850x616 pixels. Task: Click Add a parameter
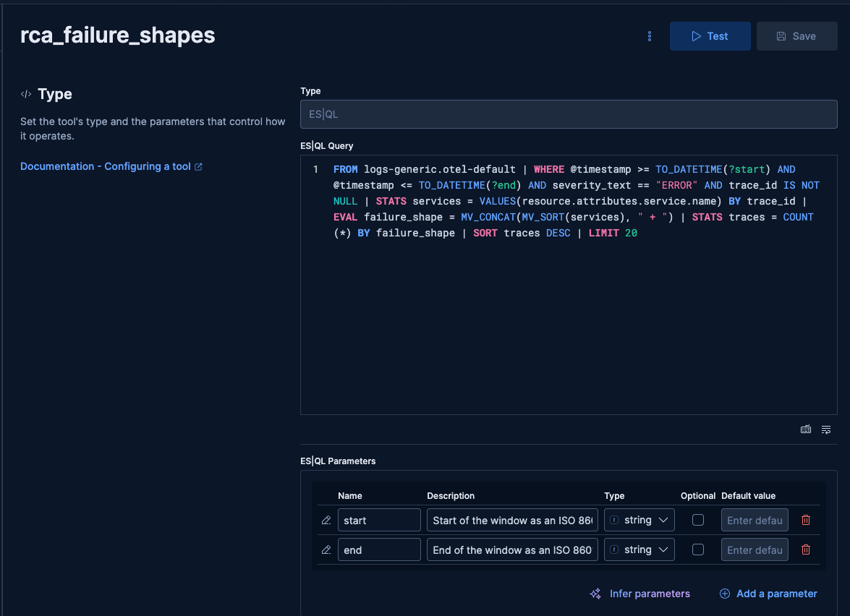pyautogui.click(x=769, y=594)
